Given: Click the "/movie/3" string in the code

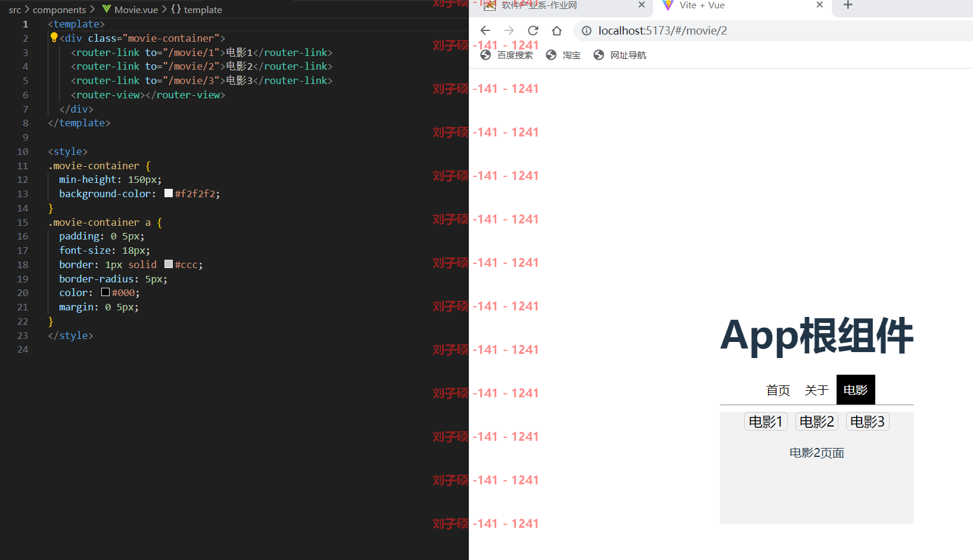Looking at the screenshot, I should tap(191, 80).
